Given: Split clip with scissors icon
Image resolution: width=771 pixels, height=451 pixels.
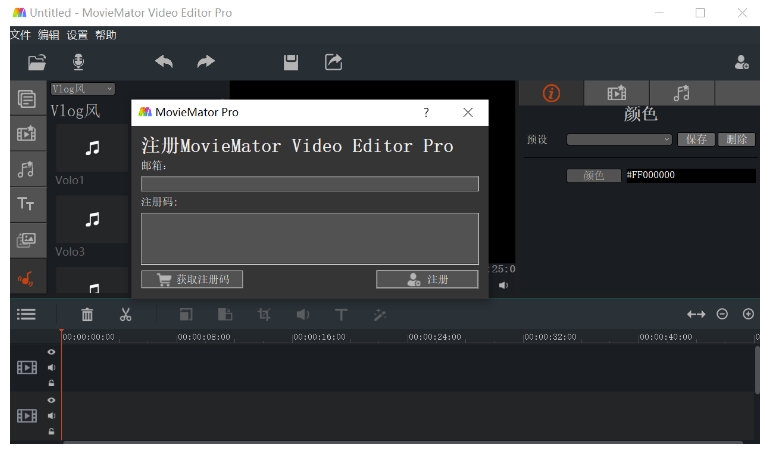Looking at the screenshot, I should pyautogui.click(x=125, y=314).
